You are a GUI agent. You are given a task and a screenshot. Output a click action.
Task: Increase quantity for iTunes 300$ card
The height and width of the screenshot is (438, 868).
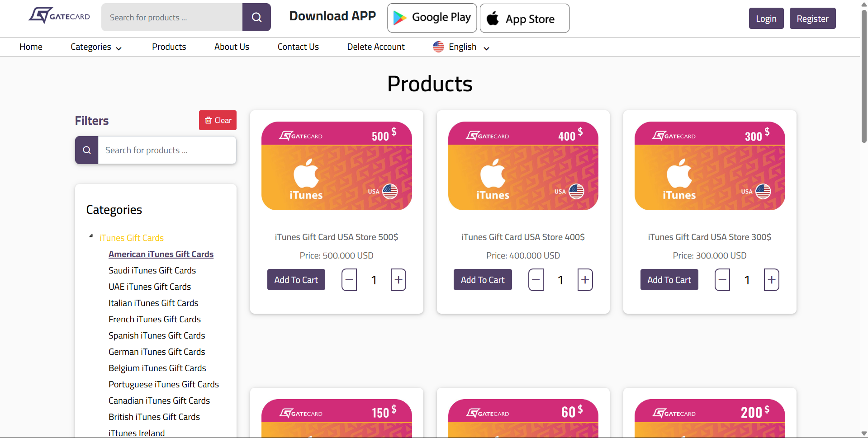772,280
